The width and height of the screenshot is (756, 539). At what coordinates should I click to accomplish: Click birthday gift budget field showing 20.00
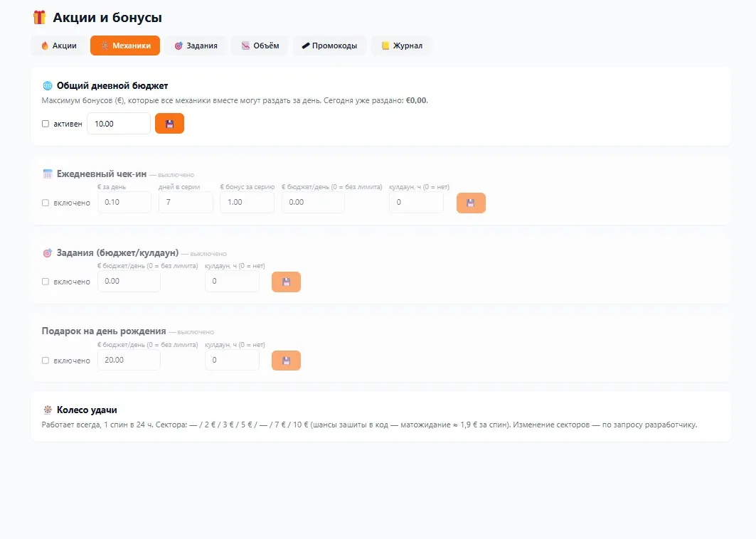129,360
